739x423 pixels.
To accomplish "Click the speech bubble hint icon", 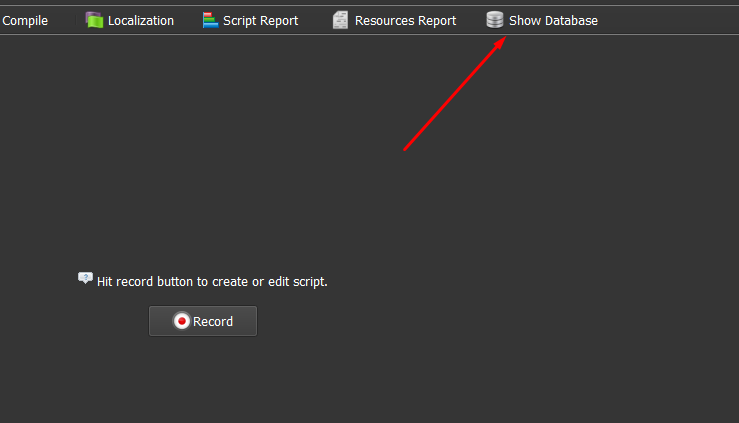I will coord(85,279).
